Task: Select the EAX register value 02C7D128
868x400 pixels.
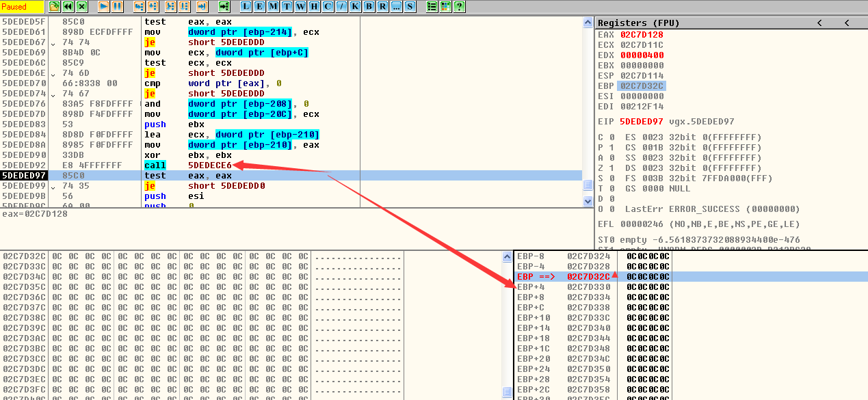Action: [642, 35]
